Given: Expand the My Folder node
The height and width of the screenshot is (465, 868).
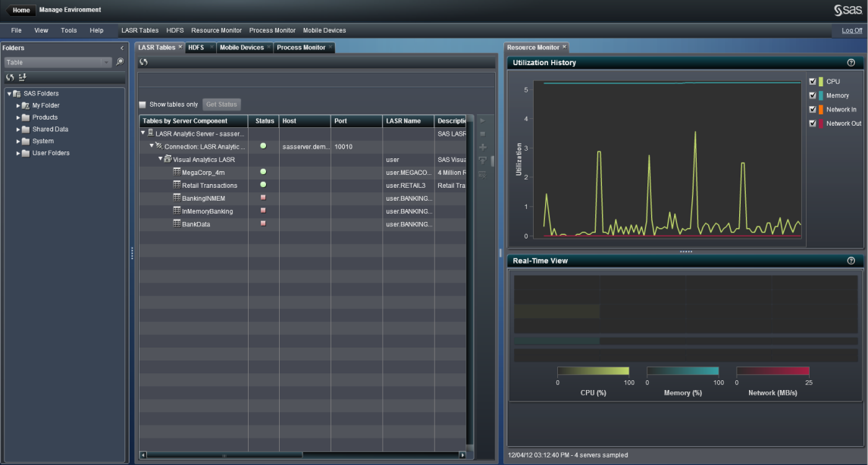Looking at the screenshot, I should (18, 105).
